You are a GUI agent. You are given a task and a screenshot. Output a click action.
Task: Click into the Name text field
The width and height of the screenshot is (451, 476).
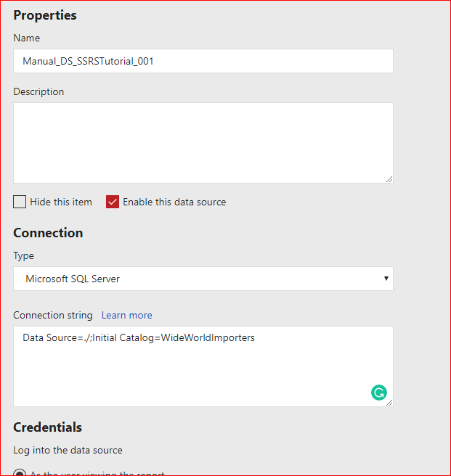click(x=203, y=61)
